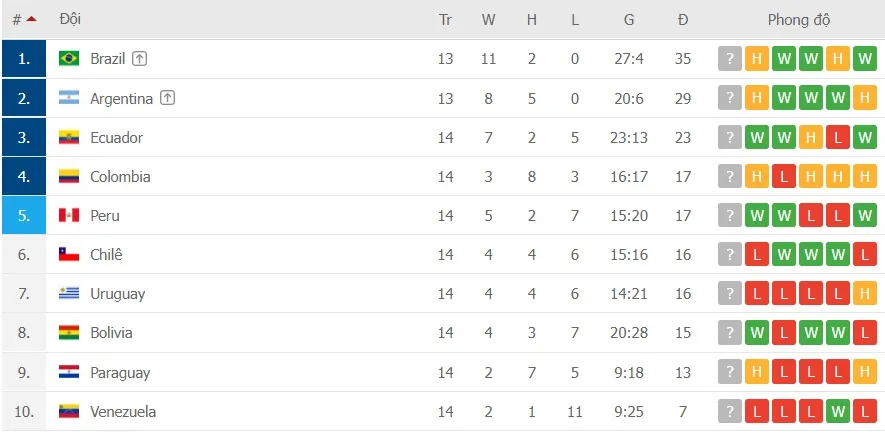Screen dimensions: 885x436
Task: Click the Venezuela flag icon
Action: [69, 411]
